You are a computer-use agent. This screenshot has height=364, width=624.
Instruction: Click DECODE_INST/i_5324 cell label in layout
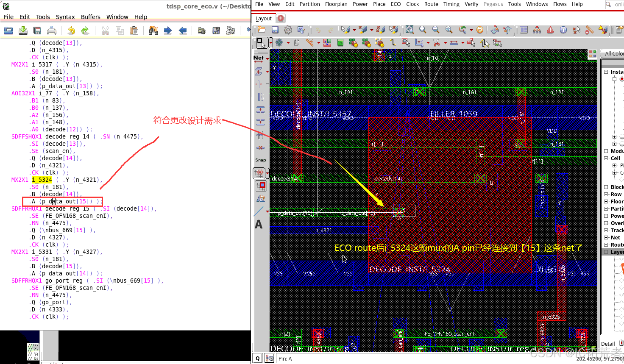pyautogui.click(x=409, y=269)
